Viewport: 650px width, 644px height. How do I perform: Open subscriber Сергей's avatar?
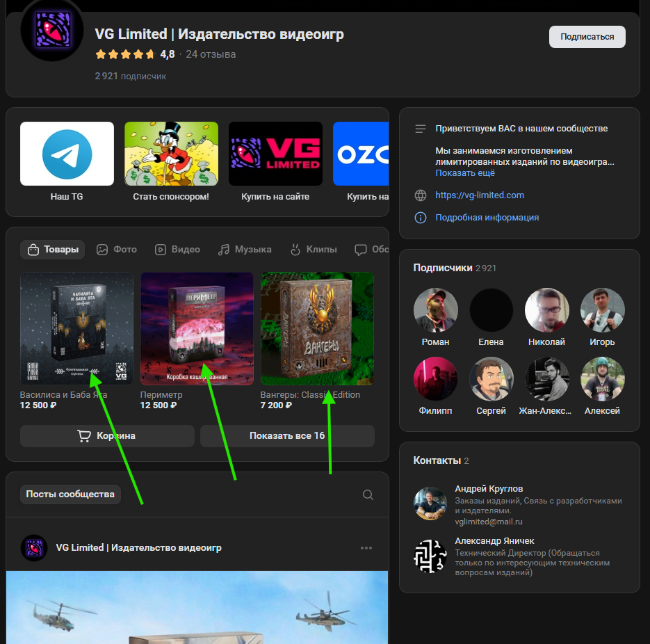coord(491,379)
